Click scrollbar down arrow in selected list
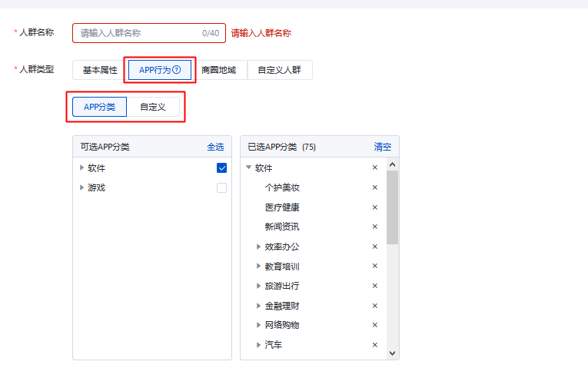Image resolution: width=588 pixels, height=368 pixels. (392, 353)
